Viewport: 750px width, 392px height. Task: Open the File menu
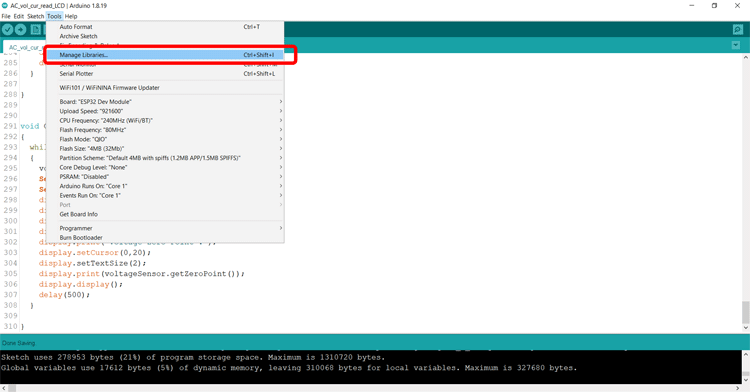coord(6,16)
